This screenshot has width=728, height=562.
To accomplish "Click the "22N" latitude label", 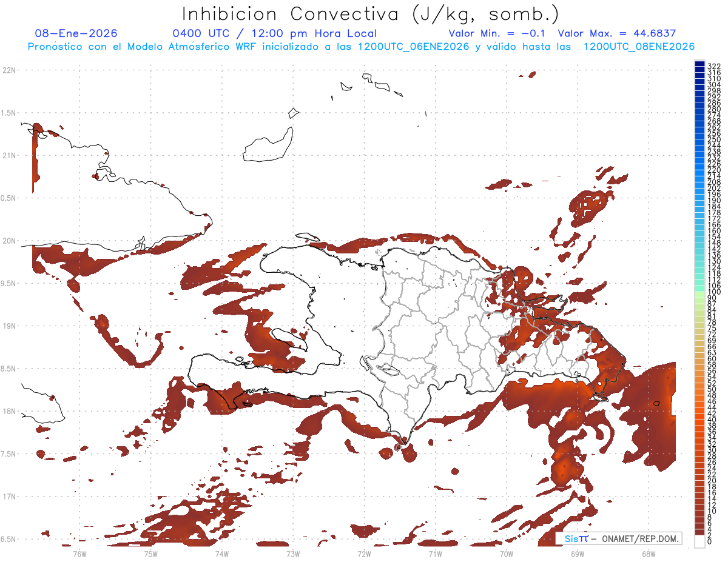I will pos(8,70).
